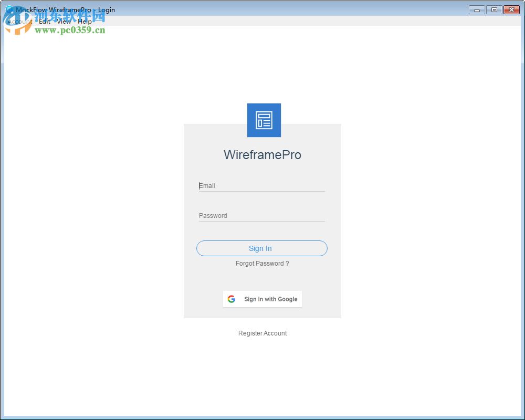Viewport: 525px width, 420px height.
Task: Maximize the application window
Action: pos(494,9)
